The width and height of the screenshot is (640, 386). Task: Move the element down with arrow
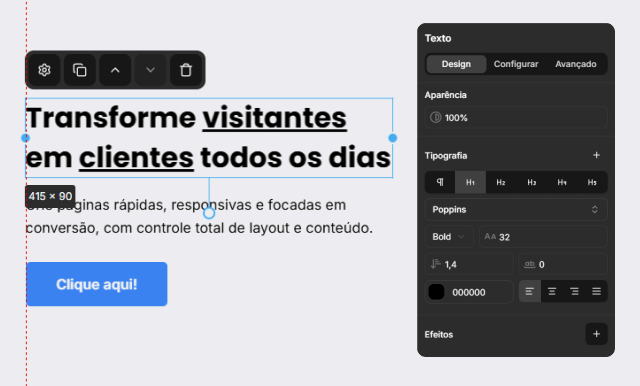150,70
